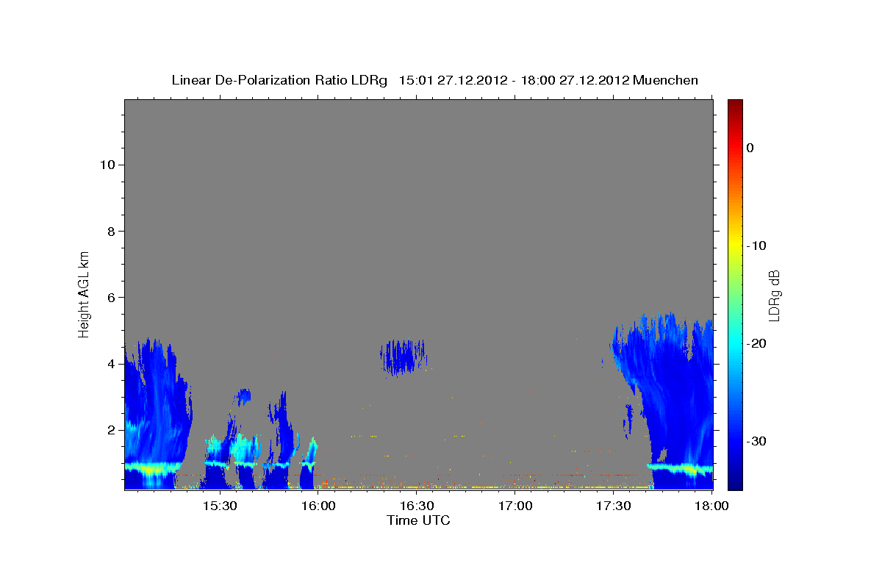
Task: Click the 15:30 time tick label
Action: (x=219, y=506)
